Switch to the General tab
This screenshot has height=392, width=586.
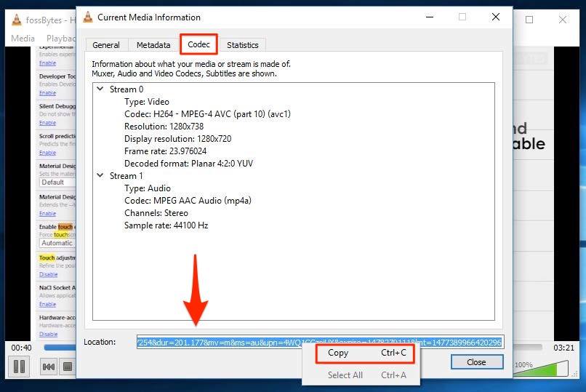106,45
